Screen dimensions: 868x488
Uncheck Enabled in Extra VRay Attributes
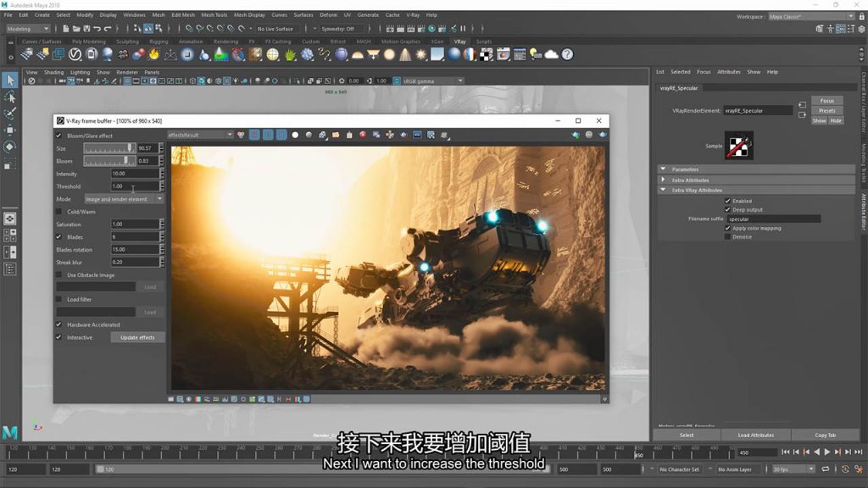point(728,201)
